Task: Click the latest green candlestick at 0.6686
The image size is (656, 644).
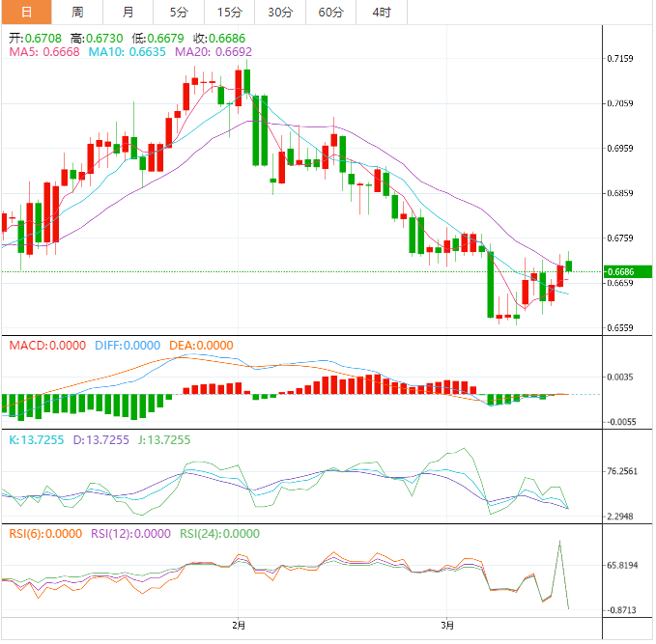Action: point(569,266)
